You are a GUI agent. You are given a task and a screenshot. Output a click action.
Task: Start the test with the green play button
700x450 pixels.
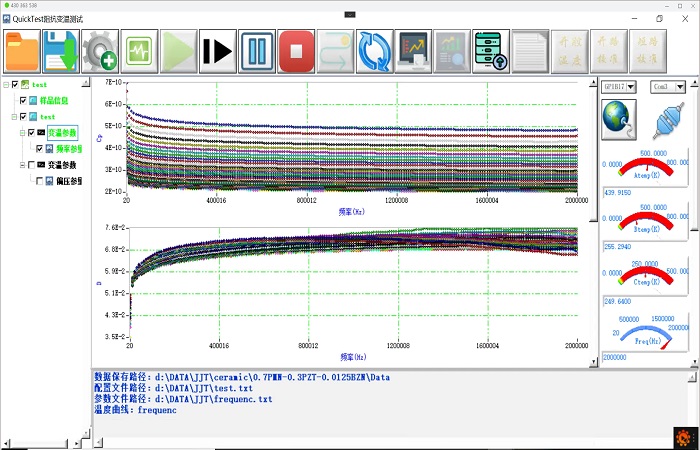point(179,51)
